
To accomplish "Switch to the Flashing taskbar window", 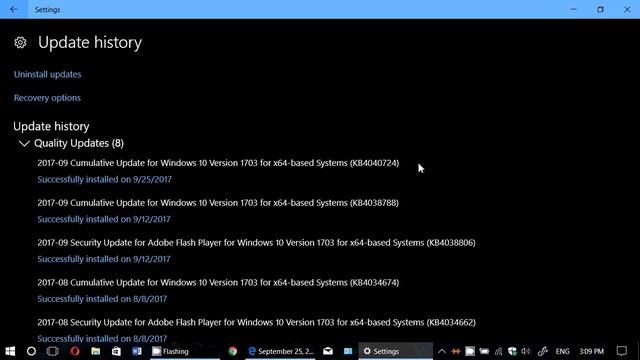I will [x=184, y=351].
